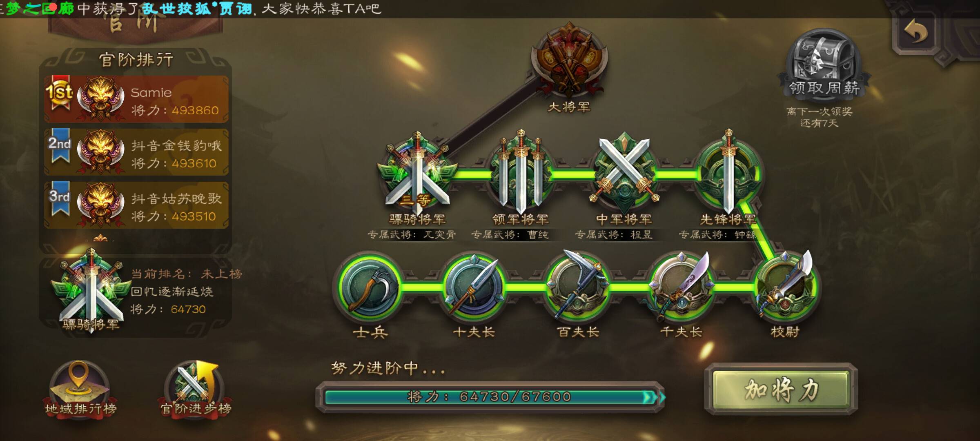Image resolution: width=980 pixels, height=441 pixels.
Task: View third-place 抖音姑苏晚歌 entry
Action: 136,205
